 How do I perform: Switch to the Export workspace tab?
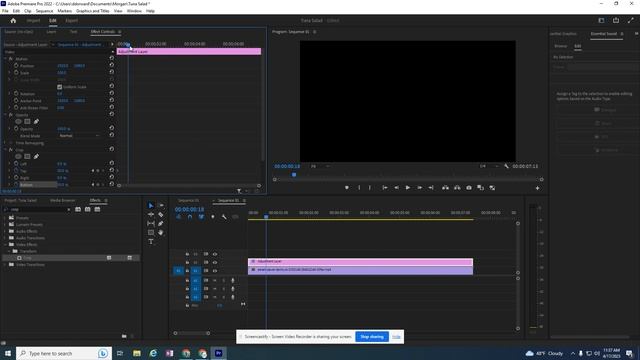[71, 20]
